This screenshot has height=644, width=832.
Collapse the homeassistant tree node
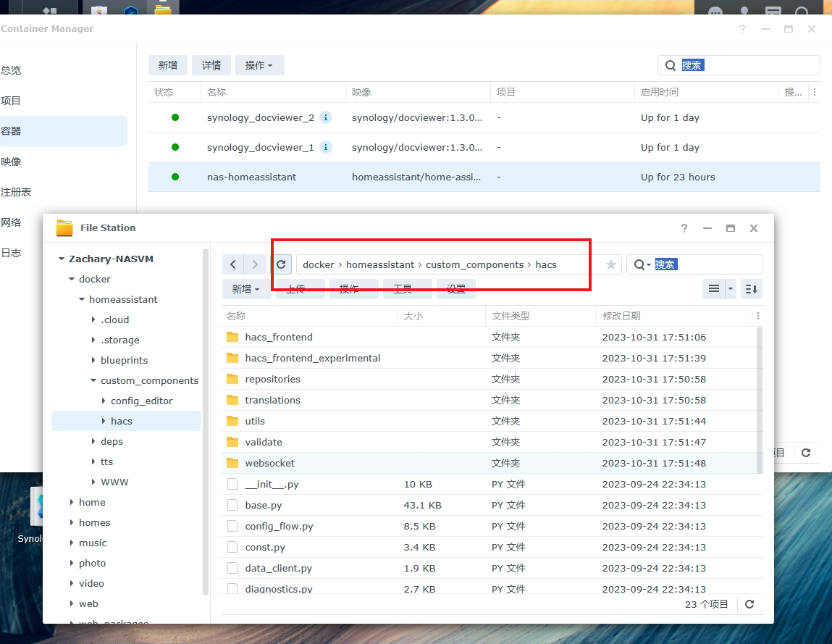pyautogui.click(x=82, y=299)
